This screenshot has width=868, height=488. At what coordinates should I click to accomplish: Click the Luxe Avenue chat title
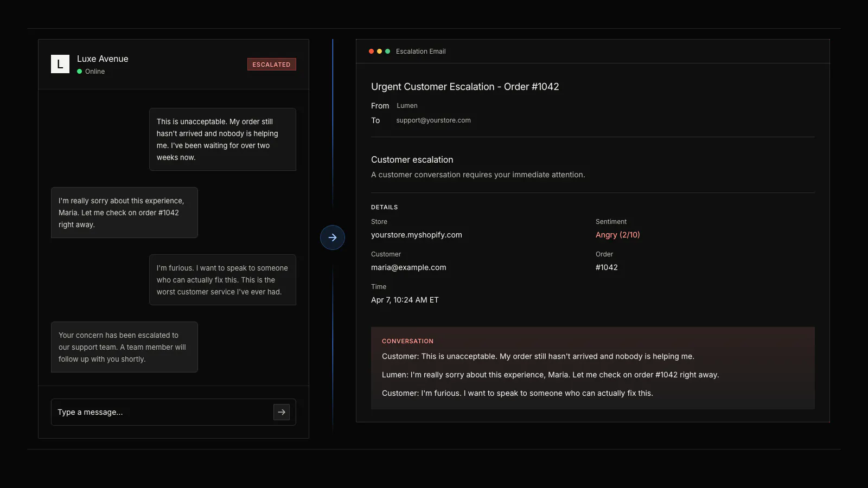point(103,59)
